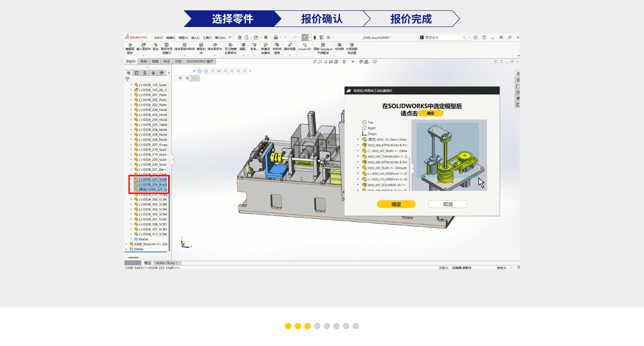Click the print icon in top toolbar
Image resolution: width=644 pixels, height=346 pixels.
(x=276, y=37)
